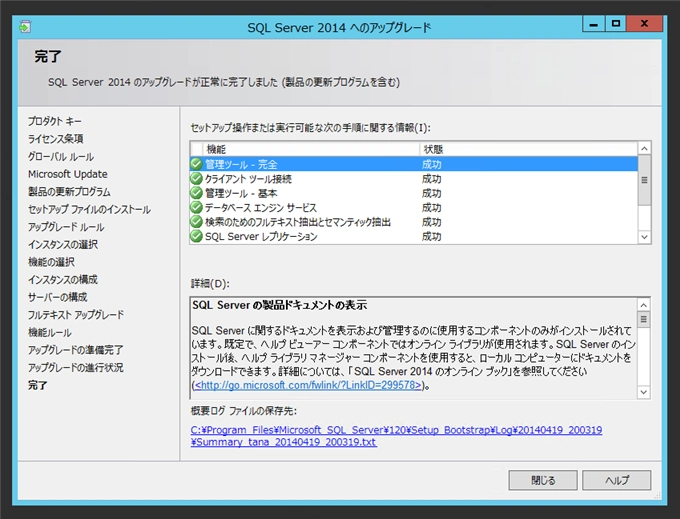Click the グローバル ルール step

click(x=61, y=156)
